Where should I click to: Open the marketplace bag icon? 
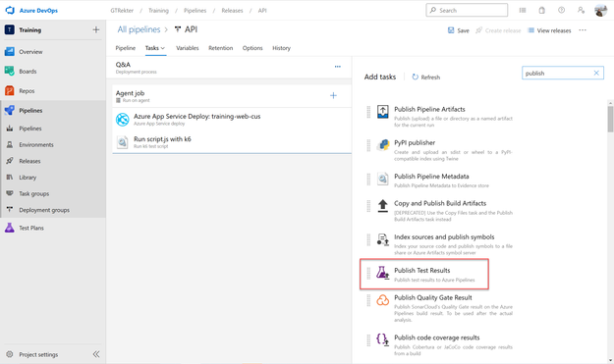point(542,10)
